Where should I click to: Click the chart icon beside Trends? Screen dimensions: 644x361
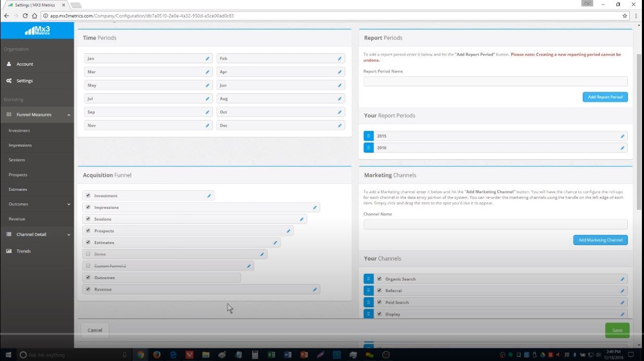[9, 251]
